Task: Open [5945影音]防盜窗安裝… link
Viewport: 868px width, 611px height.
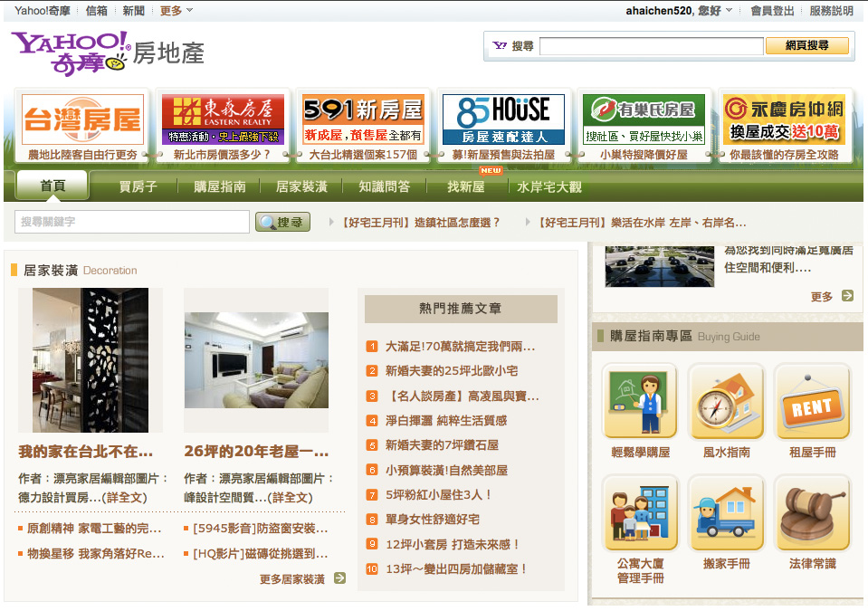Action: (x=260, y=529)
